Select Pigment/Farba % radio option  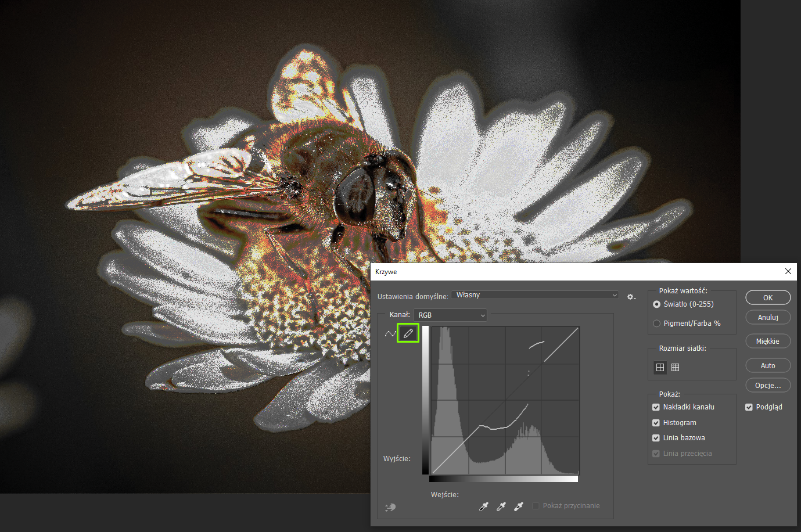(656, 323)
